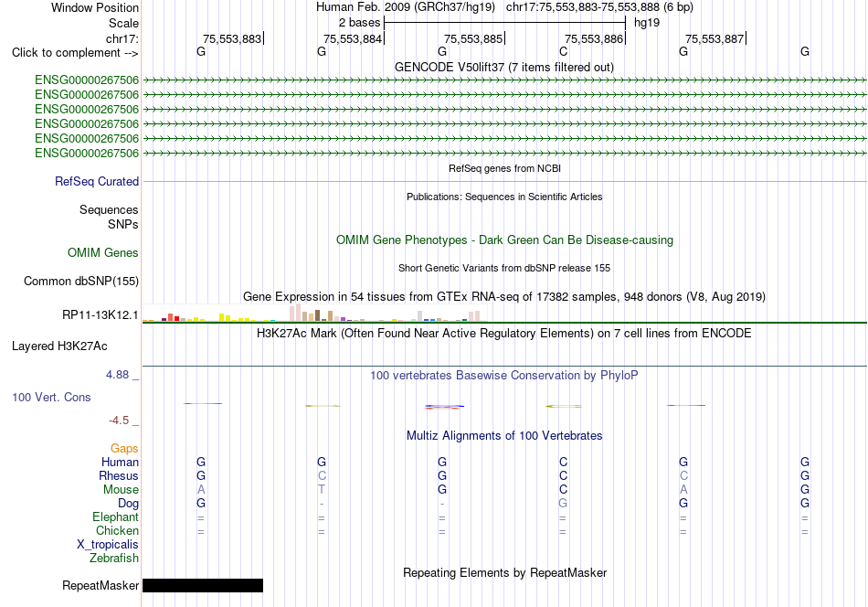Click the 'X_tropicalis' species label

[108, 545]
